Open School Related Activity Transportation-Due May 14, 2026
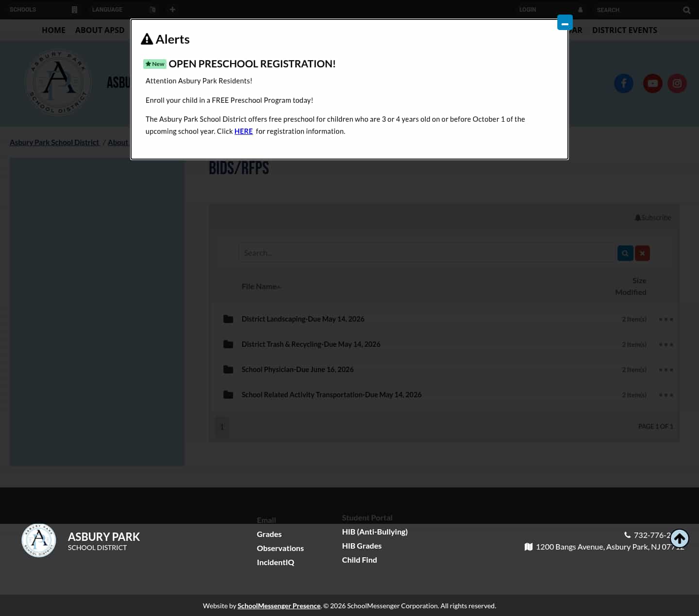Image resolution: width=699 pixels, height=616 pixels. [332, 395]
